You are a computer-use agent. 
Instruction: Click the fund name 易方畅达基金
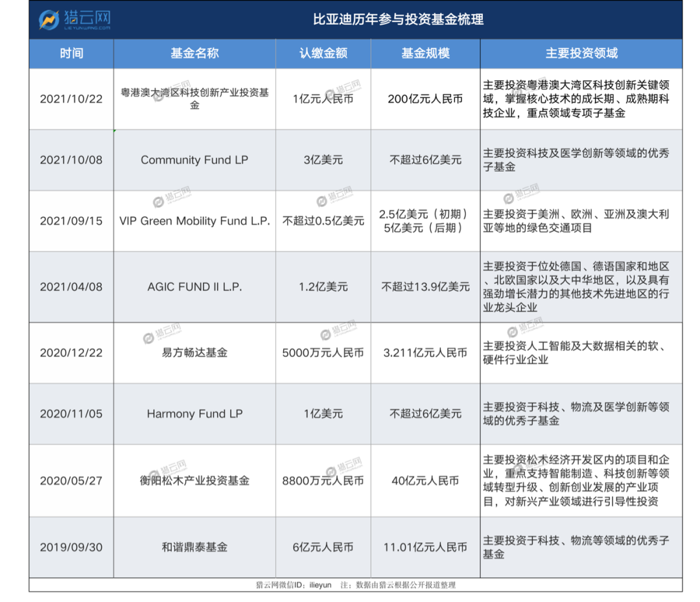[x=194, y=353]
